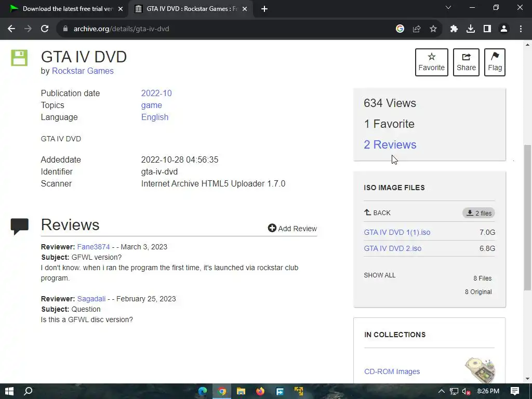This screenshot has width=532, height=399.
Task: Jump to the 2 Reviews link
Action: click(390, 144)
